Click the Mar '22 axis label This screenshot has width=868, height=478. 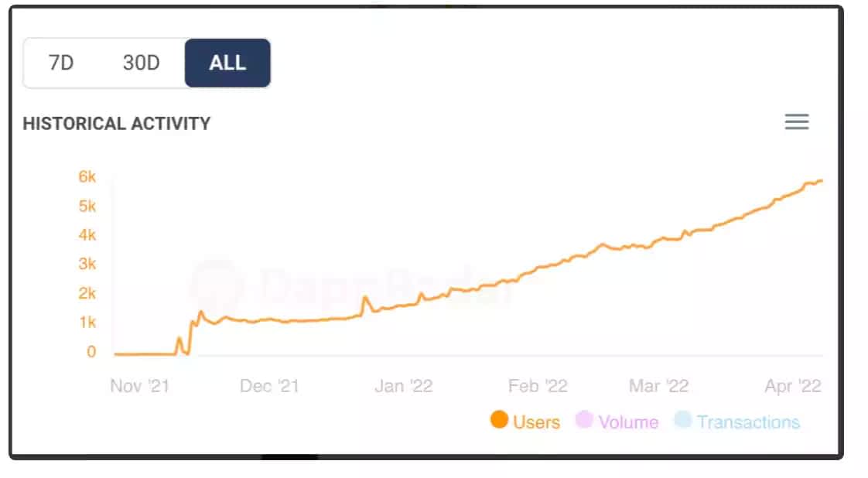tap(659, 386)
